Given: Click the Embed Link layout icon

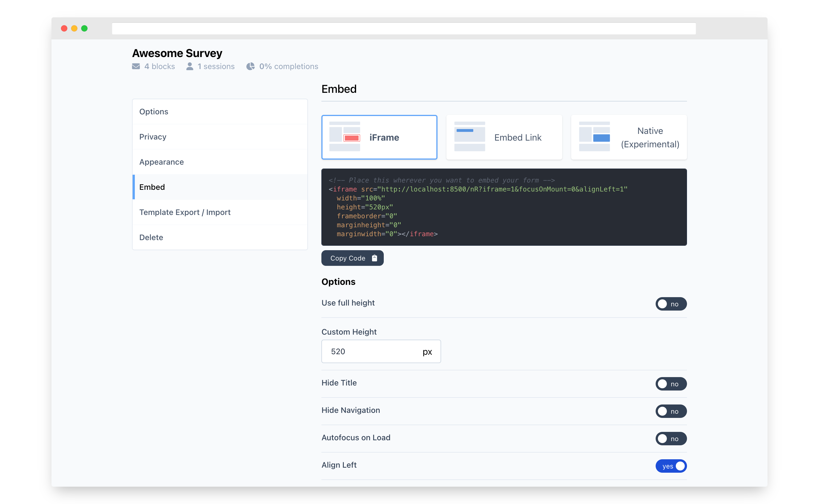Looking at the screenshot, I should [470, 137].
